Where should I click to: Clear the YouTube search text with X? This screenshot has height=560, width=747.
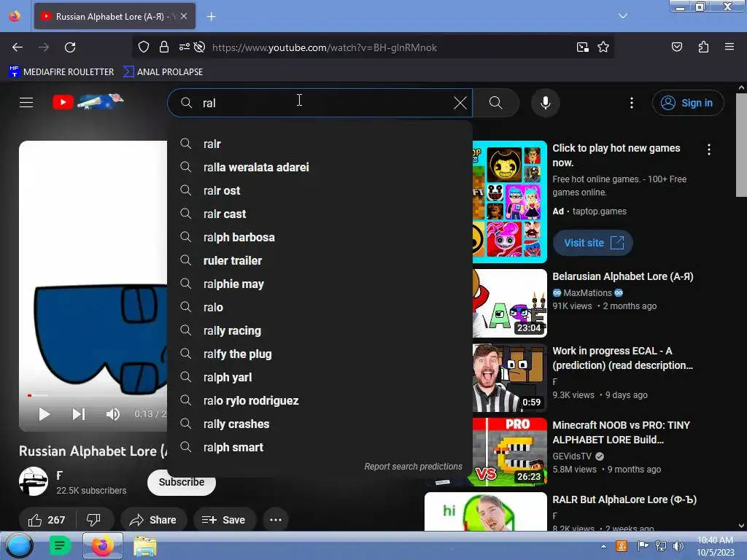[x=460, y=103]
